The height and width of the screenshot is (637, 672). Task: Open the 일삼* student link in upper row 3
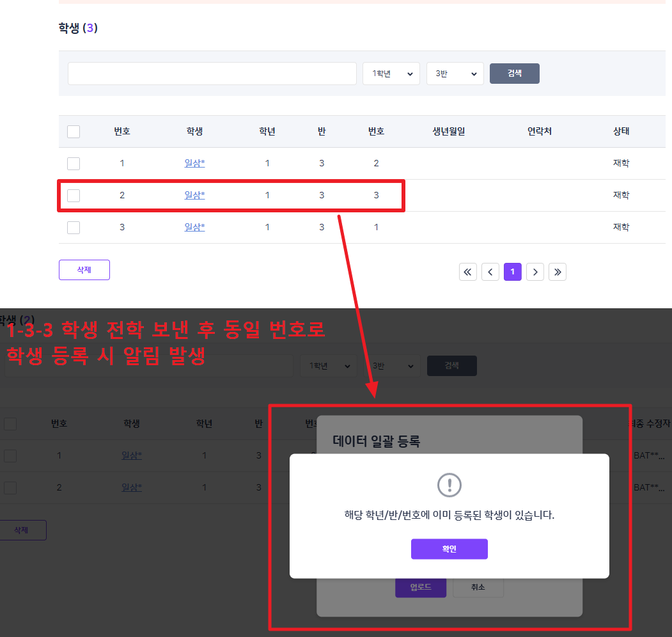pyautogui.click(x=194, y=227)
